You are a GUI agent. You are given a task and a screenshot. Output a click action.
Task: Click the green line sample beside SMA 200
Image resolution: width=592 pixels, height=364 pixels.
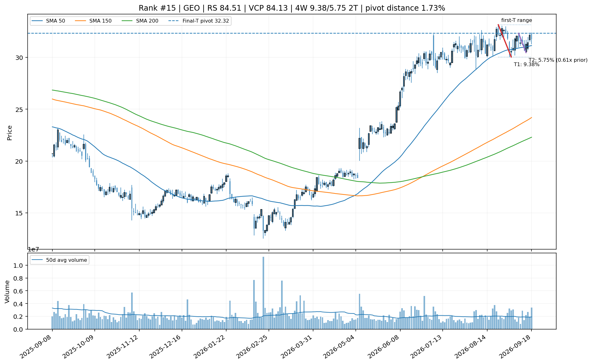pos(127,21)
